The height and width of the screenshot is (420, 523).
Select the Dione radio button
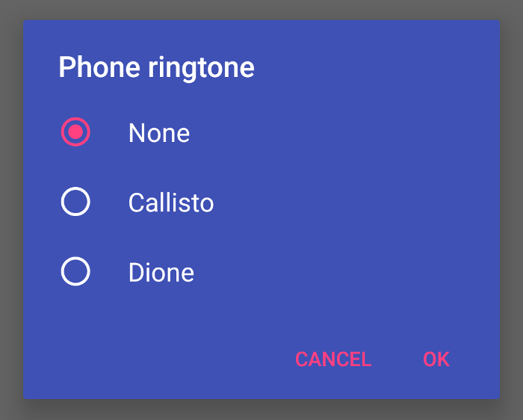[75, 271]
